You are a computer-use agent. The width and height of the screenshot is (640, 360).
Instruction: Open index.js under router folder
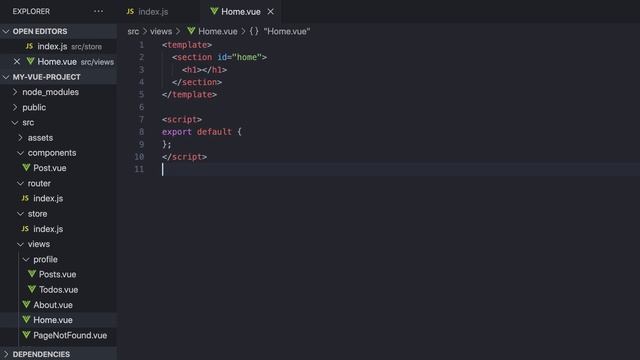click(48, 198)
